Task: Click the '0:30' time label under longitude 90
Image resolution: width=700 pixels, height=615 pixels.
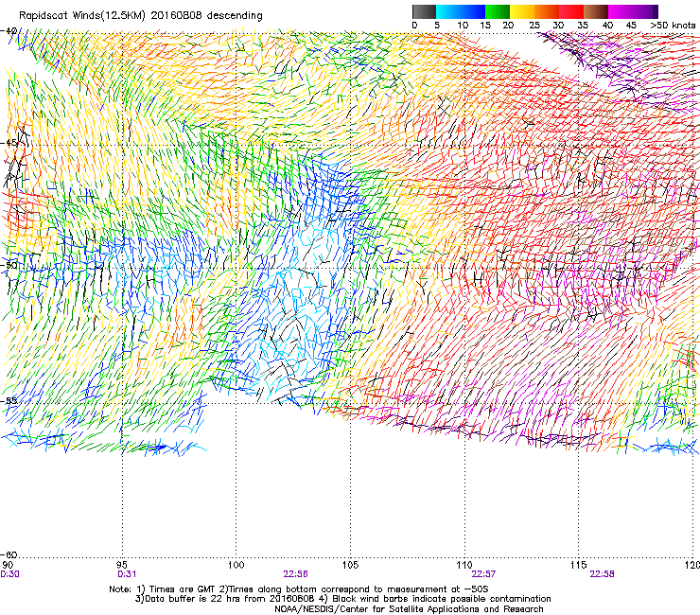Action: click(9, 574)
